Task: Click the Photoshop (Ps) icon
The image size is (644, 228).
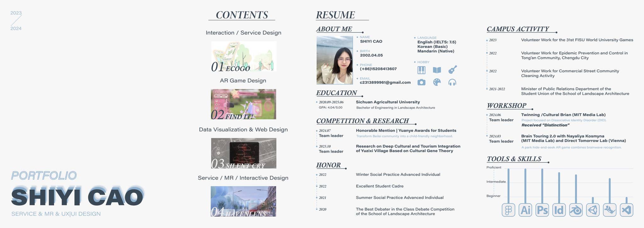Action: pos(542,210)
